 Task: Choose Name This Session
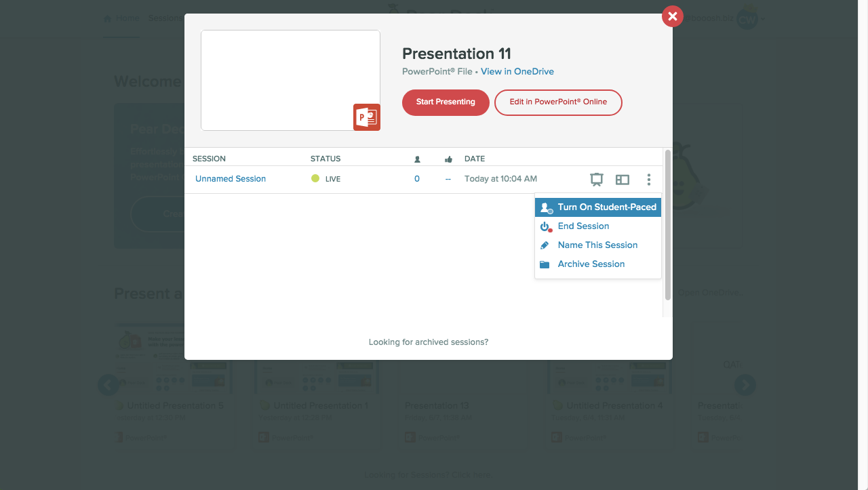pos(598,245)
